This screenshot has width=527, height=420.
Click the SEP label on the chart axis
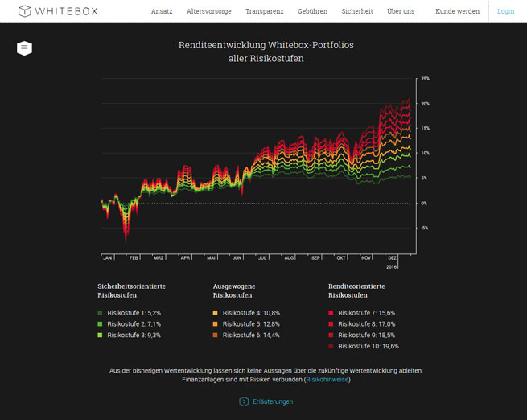[x=315, y=258]
